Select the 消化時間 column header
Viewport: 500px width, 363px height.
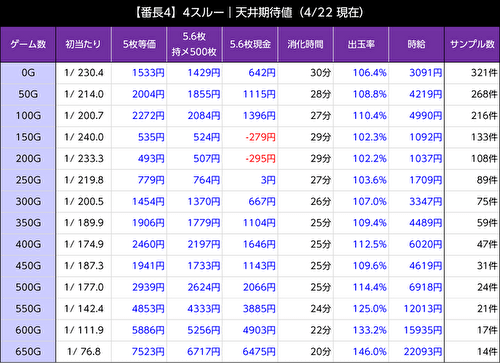pos(305,44)
